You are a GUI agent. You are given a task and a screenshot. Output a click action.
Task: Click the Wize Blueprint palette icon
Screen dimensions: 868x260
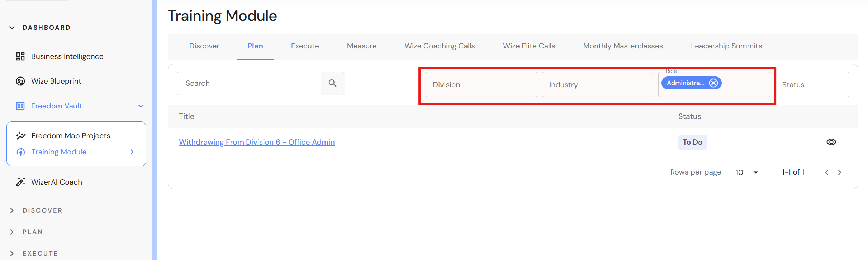pos(20,81)
